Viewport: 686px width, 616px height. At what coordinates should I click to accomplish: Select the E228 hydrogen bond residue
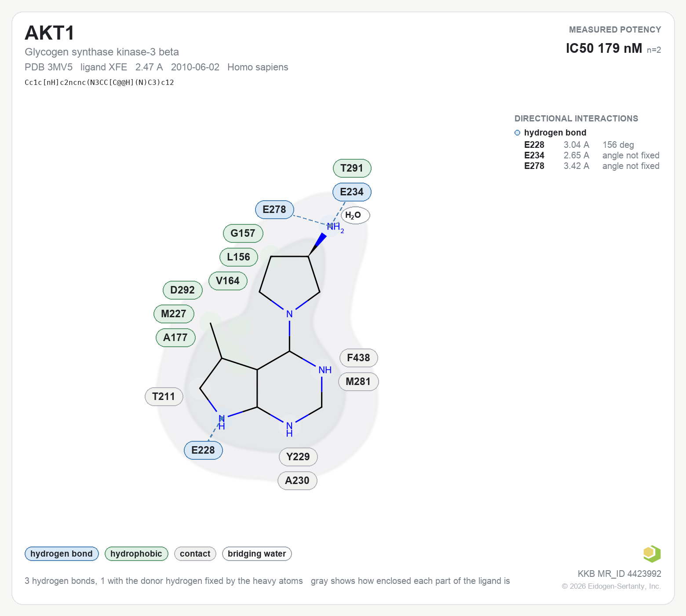204,450
